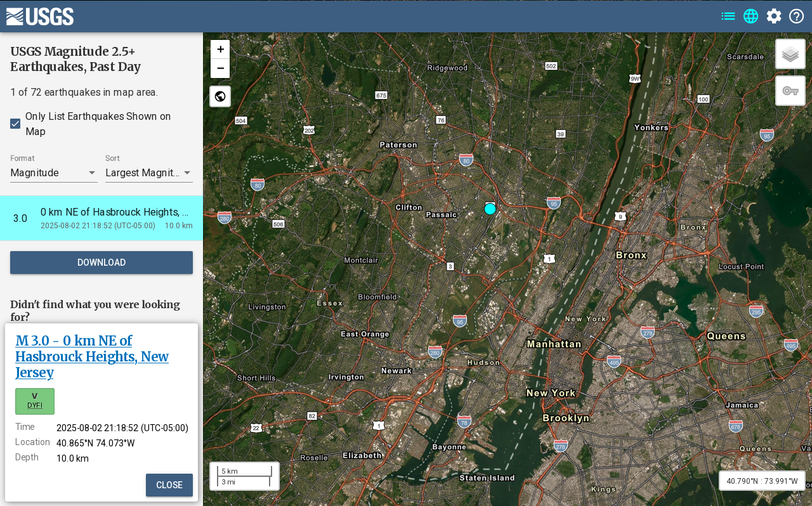Click the cursor coordinates readout 40.790°N

click(762, 481)
